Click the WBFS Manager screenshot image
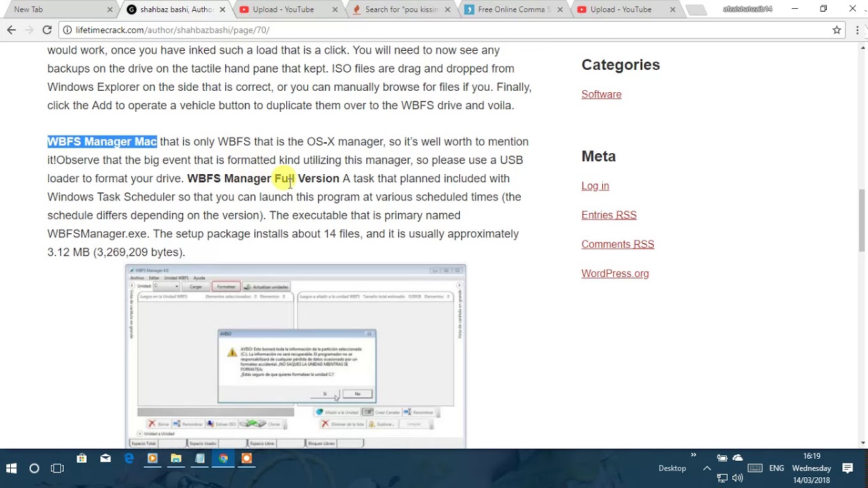The image size is (868, 488). coord(296,356)
